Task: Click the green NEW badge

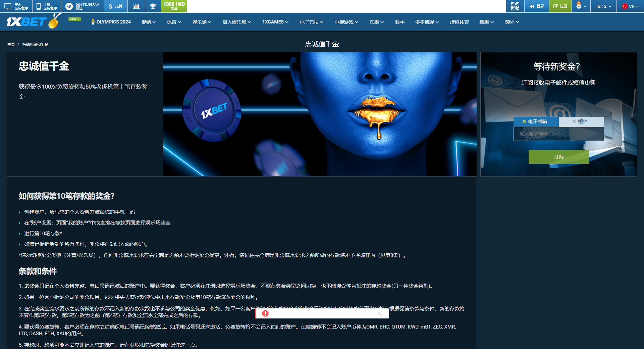Action: pyautogui.click(x=74, y=19)
